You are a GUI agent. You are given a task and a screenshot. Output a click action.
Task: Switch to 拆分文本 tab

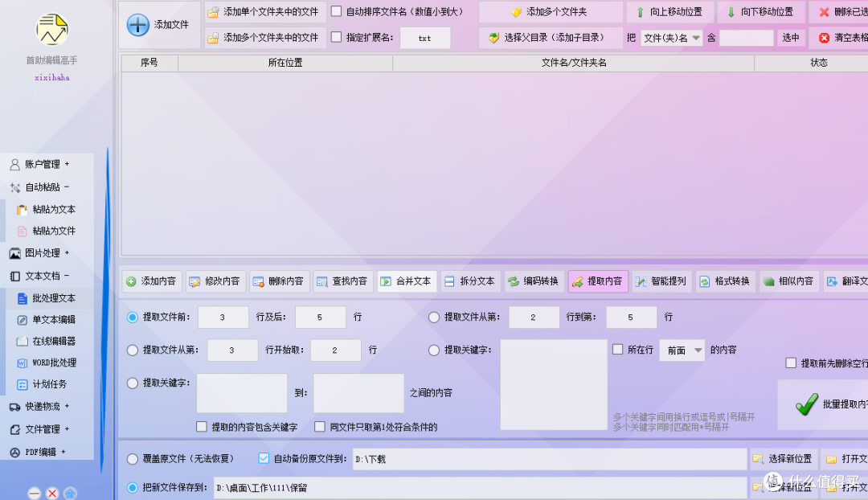click(470, 281)
